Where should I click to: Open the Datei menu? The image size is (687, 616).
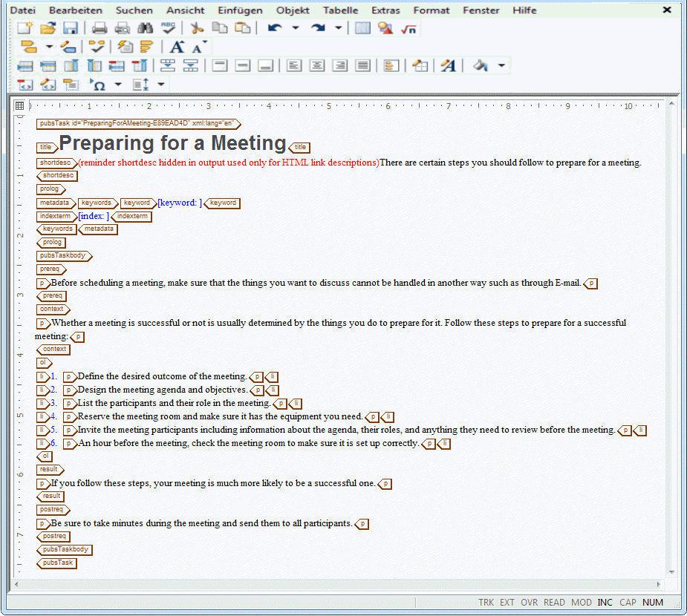[23, 10]
